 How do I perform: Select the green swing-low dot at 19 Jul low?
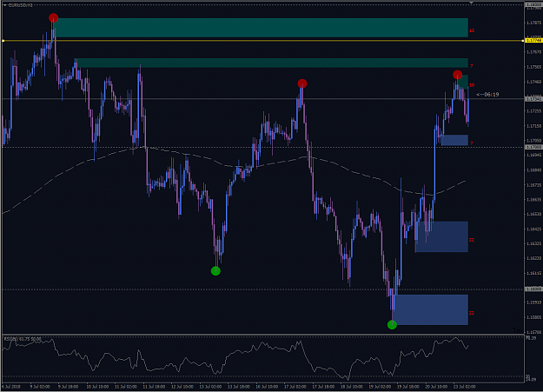coord(392,324)
